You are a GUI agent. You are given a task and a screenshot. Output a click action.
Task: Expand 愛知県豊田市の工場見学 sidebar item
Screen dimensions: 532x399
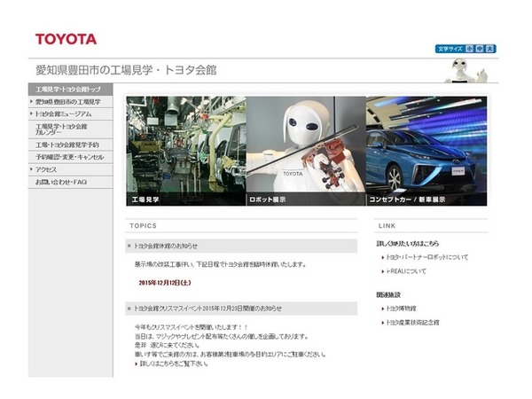(71, 102)
